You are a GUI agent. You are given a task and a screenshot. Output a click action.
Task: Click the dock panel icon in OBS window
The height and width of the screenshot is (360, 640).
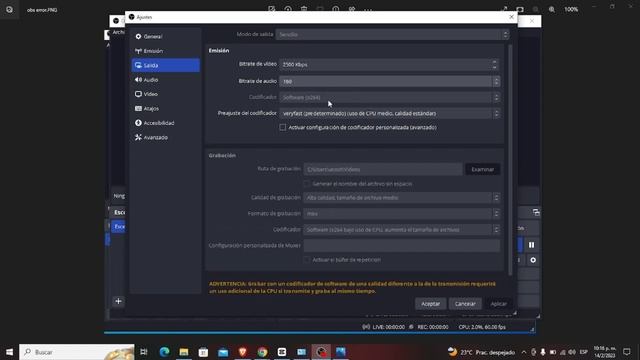click(x=536, y=212)
